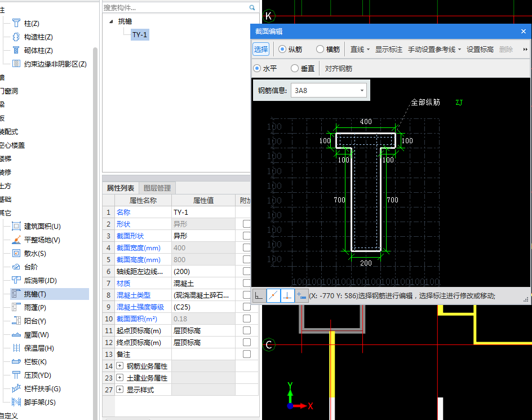Image resolution: width=532 pixels, height=420 pixels.
Task: Toggle the orthogonal mode icon in status bar
Action: click(x=259, y=296)
